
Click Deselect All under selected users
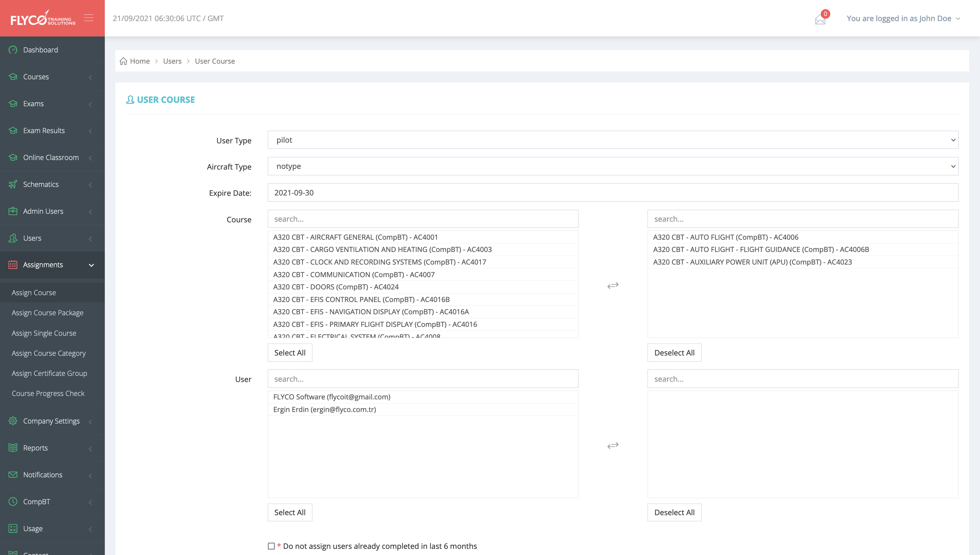[x=674, y=512]
